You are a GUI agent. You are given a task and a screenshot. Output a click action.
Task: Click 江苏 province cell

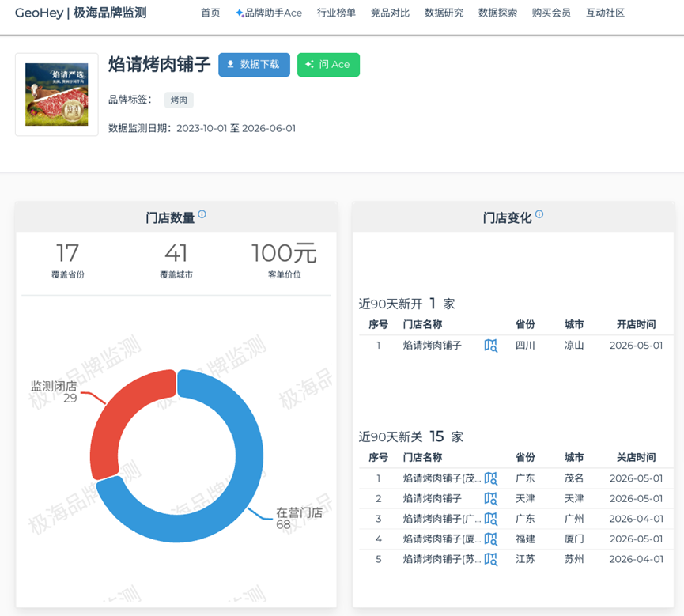[525, 559]
